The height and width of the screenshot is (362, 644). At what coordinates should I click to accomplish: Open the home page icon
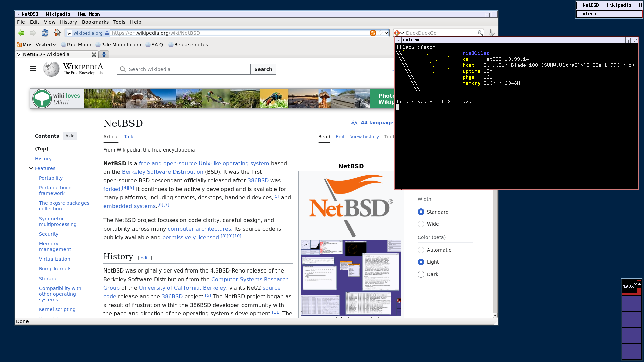point(57,33)
